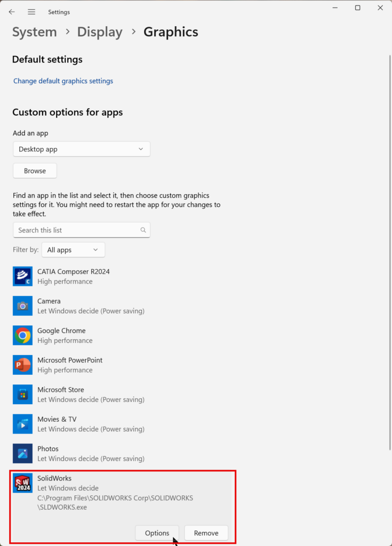Close the Settings window
Screen dimensions: 392x546
pyautogui.click(x=380, y=7)
